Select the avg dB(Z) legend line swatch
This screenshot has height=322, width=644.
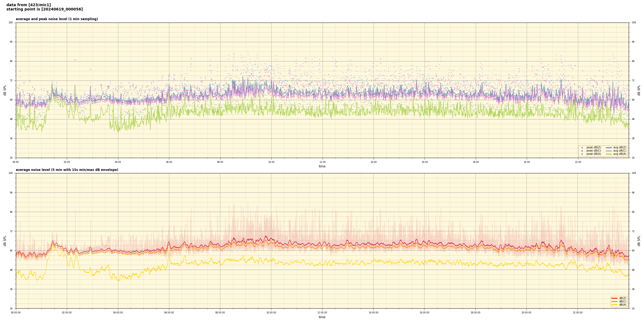point(609,148)
